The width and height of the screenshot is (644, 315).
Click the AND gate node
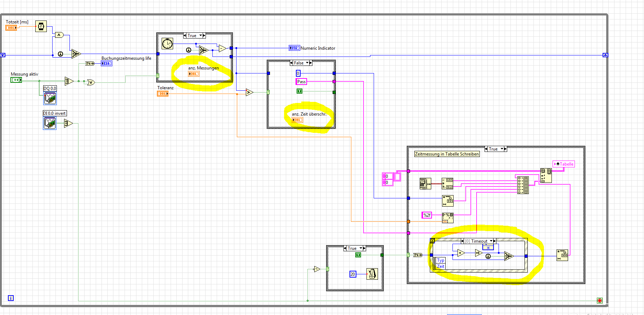pos(59,35)
